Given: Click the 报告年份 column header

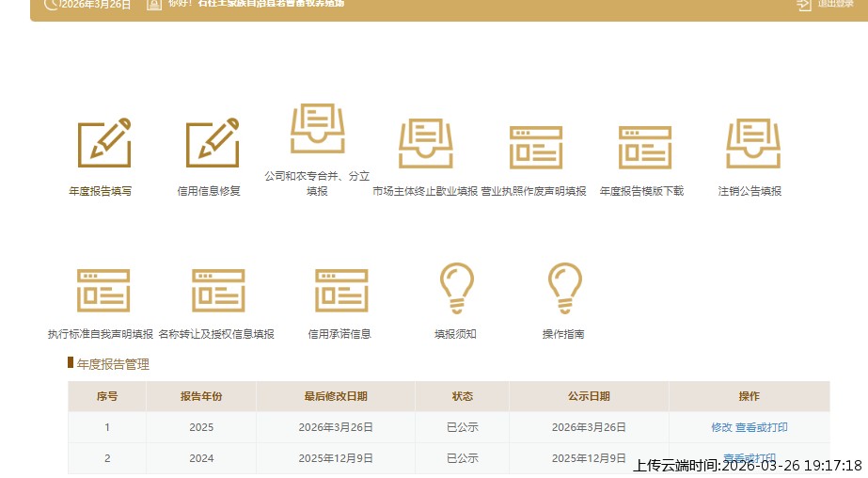Looking at the screenshot, I should (201, 396).
